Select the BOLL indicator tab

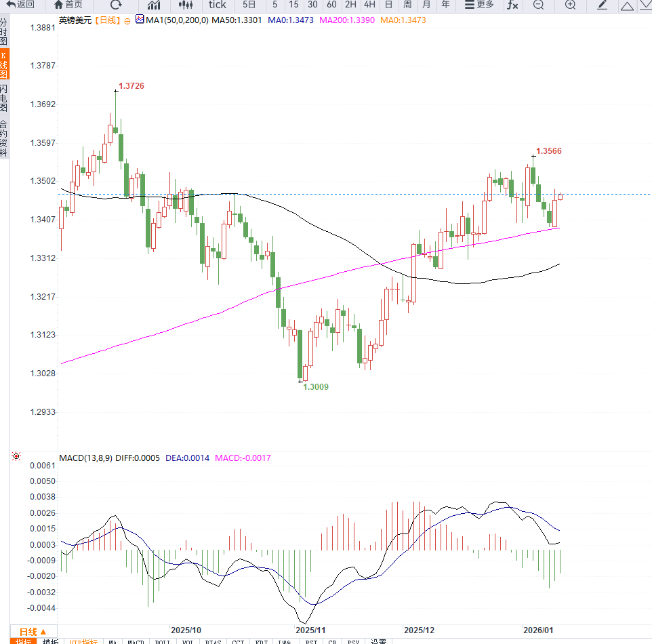[163, 641]
